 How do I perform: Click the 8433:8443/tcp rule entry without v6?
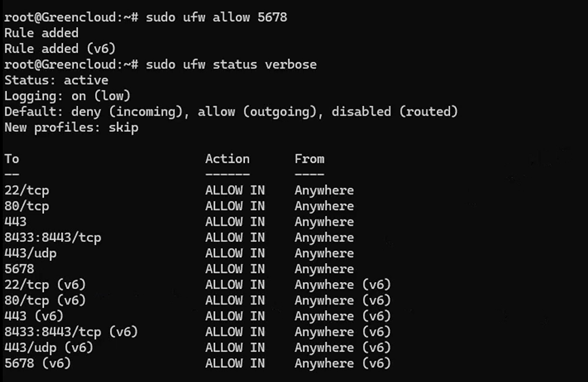52,238
